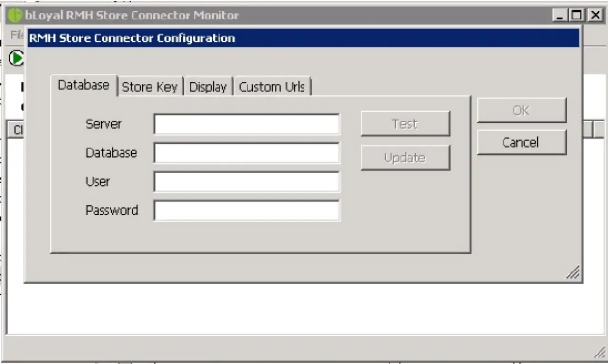Screen dimensions: 608x364
Task: Click the 'Database' label beside the text box
Action: 111,153
